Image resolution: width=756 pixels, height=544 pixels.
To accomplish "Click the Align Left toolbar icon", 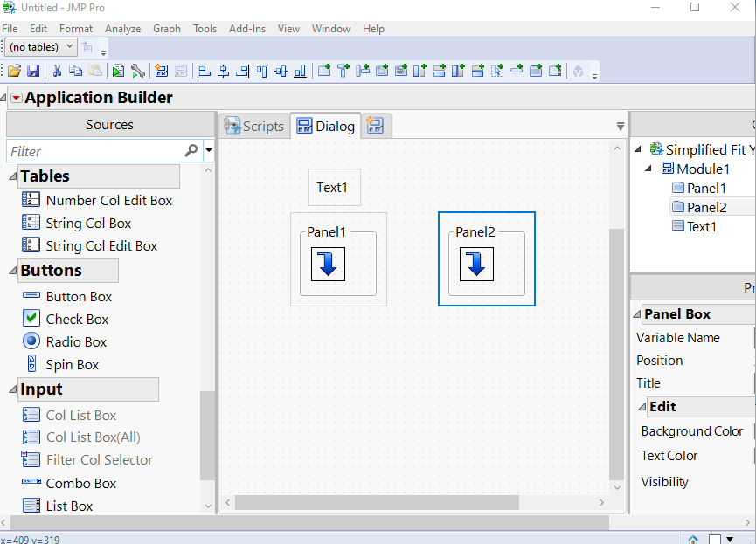I will pos(203,71).
